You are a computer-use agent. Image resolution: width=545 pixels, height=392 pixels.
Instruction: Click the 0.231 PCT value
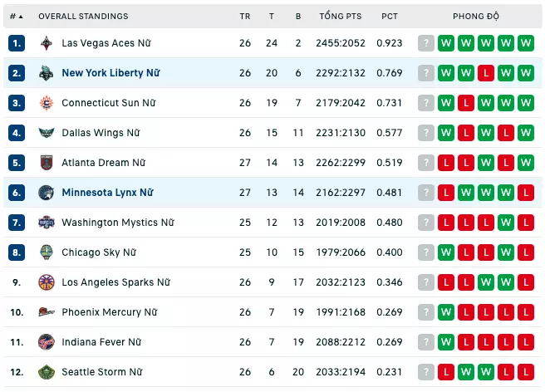point(390,372)
